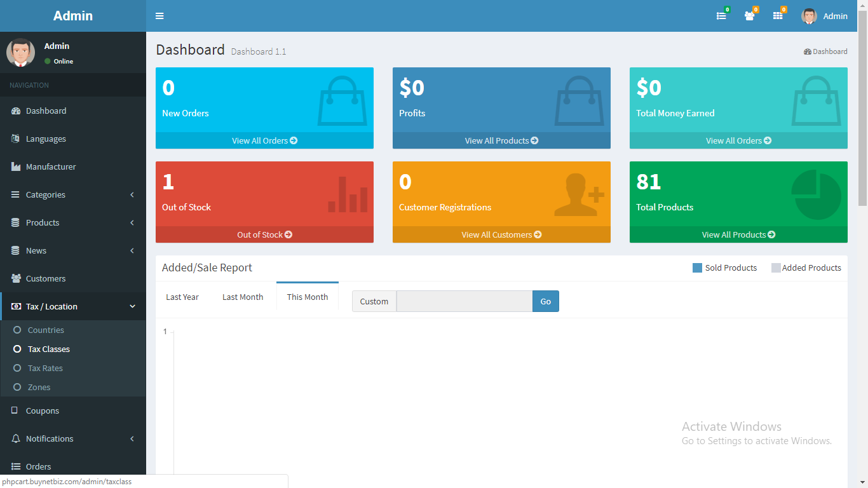Switch to the Last Month tab

pos(243,297)
